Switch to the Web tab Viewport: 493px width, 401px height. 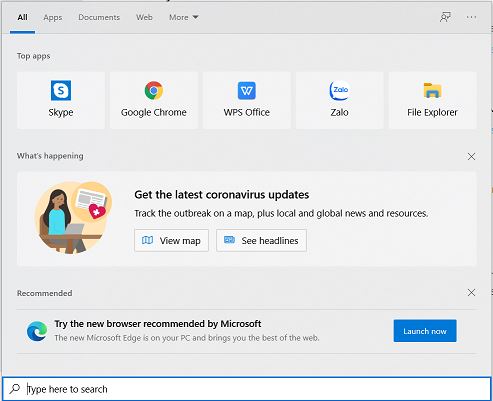144,17
